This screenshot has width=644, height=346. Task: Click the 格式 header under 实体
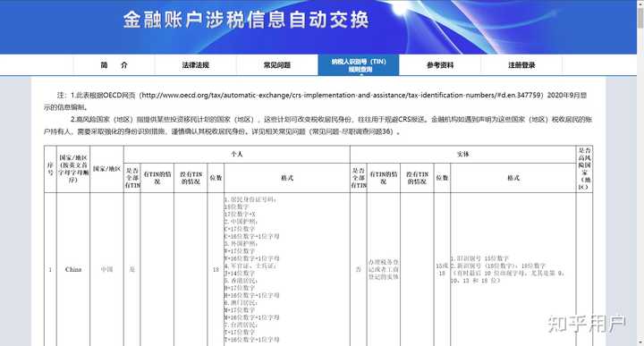click(x=513, y=178)
